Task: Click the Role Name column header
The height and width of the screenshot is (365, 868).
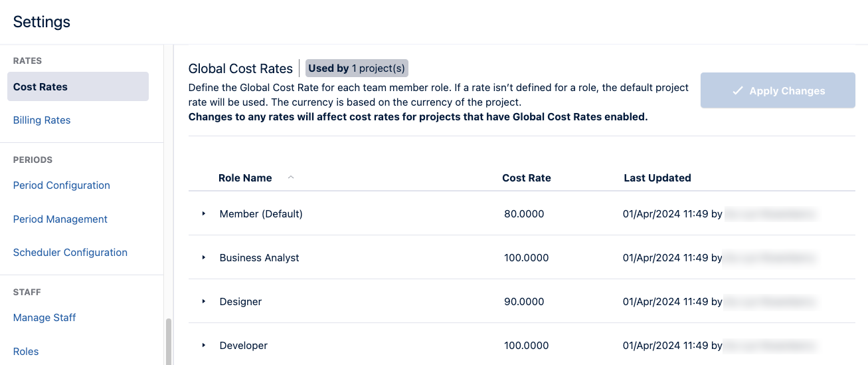Action: pos(245,178)
